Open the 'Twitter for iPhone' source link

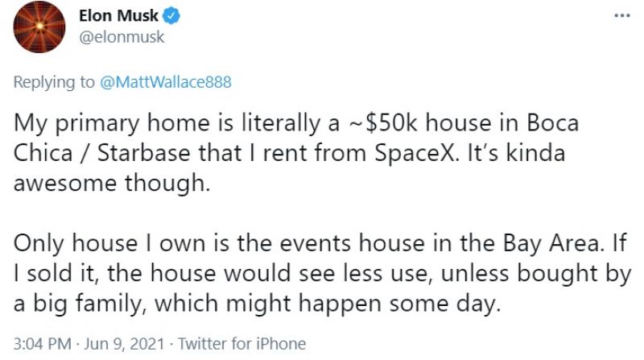[x=242, y=344]
